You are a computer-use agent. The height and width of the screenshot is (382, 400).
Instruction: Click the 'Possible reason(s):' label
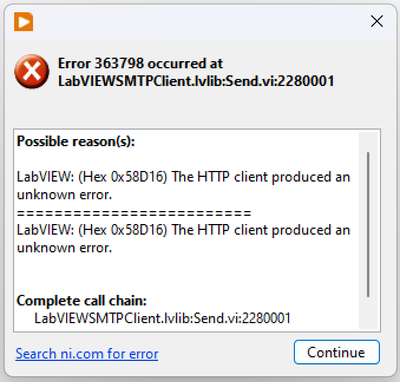click(x=76, y=142)
